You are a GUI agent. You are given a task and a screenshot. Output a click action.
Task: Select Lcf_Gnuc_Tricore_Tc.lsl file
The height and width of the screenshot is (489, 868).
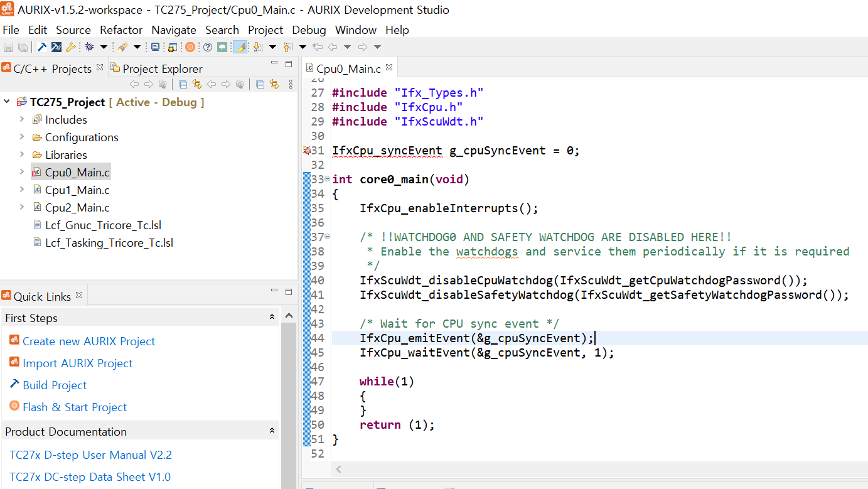[x=97, y=225]
